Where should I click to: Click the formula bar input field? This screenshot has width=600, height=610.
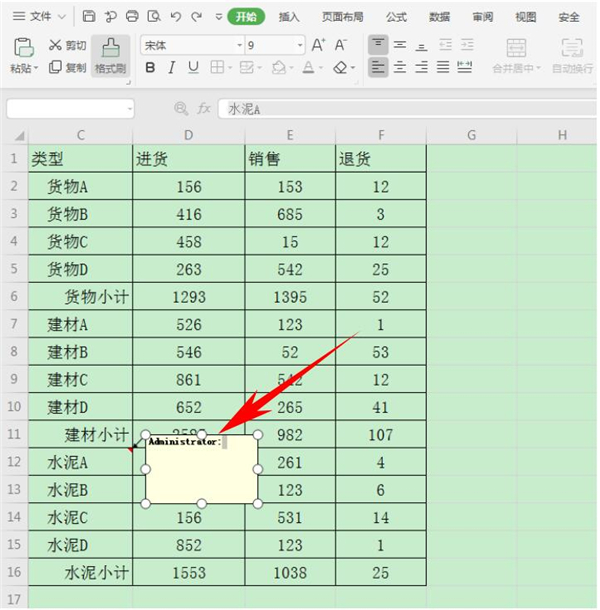point(400,108)
